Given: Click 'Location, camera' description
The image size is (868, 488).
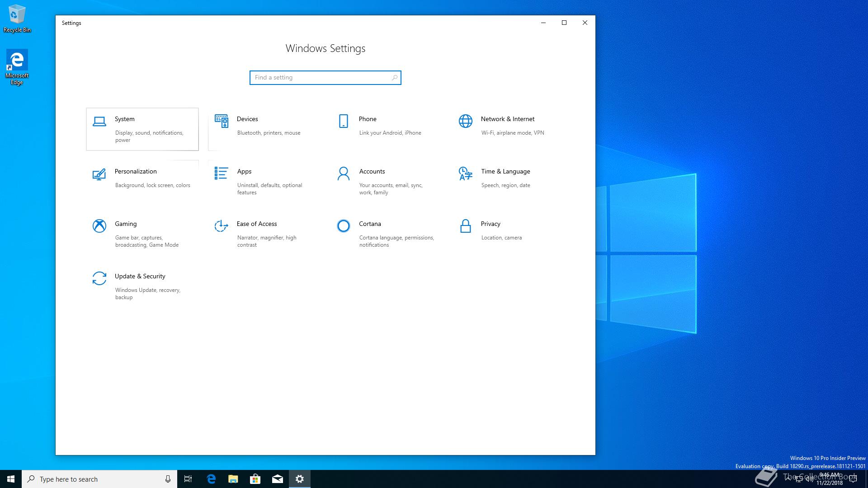Looking at the screenshot, I should [x=501, y=238].
